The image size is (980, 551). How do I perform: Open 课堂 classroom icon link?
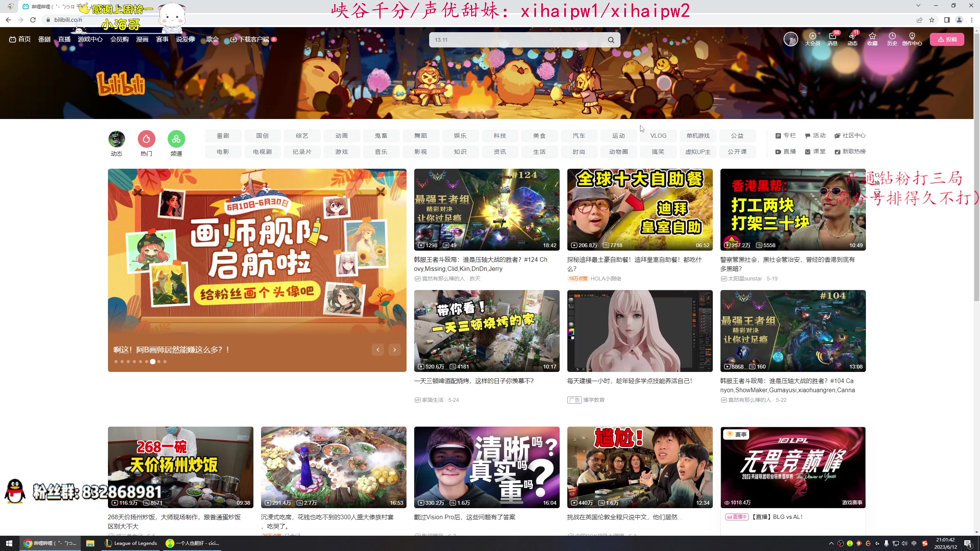[815, 152]
